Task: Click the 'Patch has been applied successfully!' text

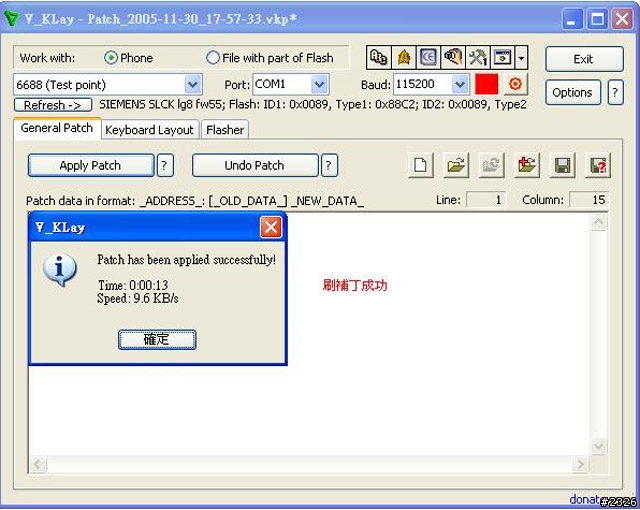Action: (x=186, y=259)
